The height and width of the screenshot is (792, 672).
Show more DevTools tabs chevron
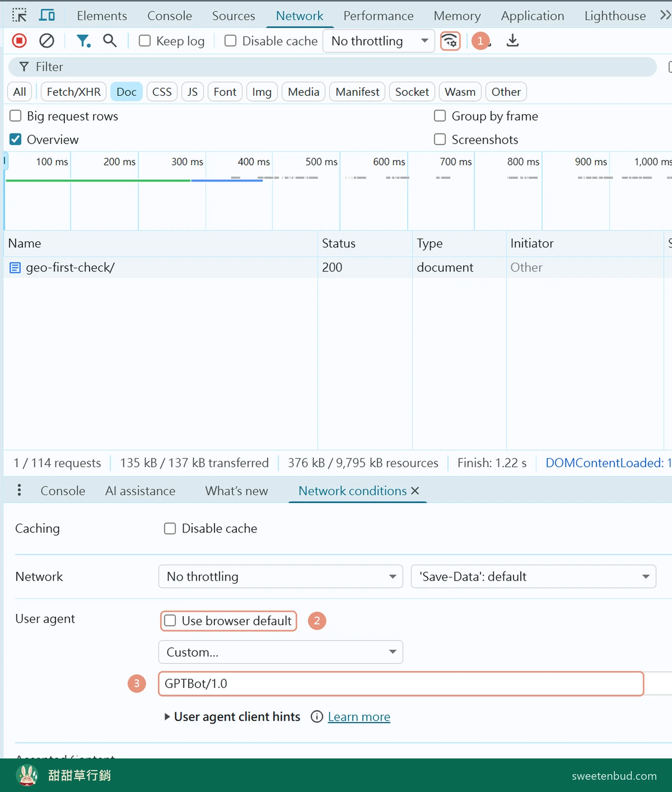coord(665,15)
